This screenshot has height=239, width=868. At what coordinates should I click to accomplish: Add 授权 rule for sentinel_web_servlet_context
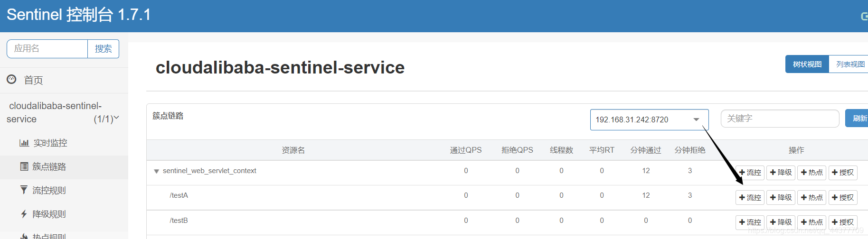pos(842,173)
